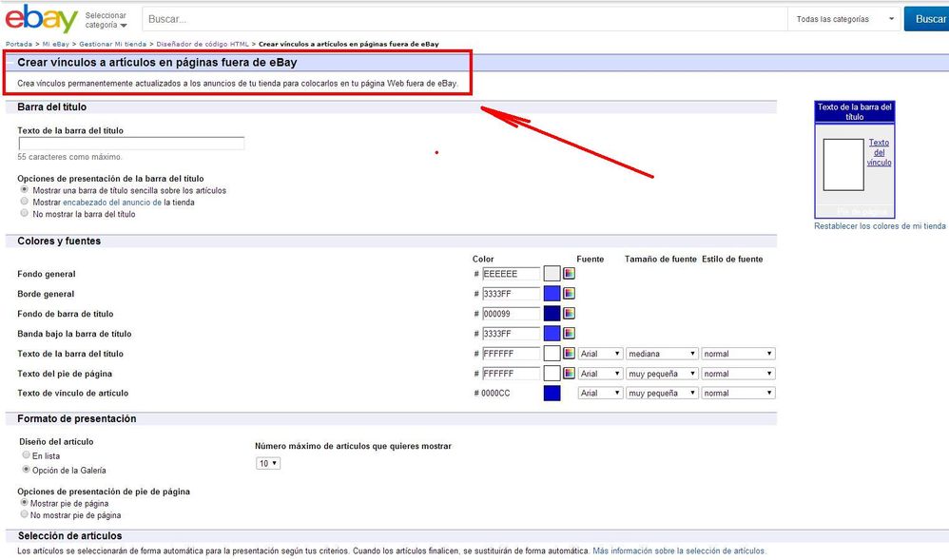Go to Diseñador de código HTML breadcrumb
Screen dimensions: 949x560
203,44
